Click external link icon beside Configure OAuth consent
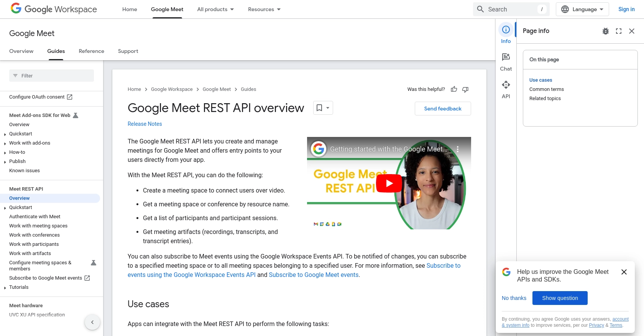 pyautogui.click(x=69, y=97)
